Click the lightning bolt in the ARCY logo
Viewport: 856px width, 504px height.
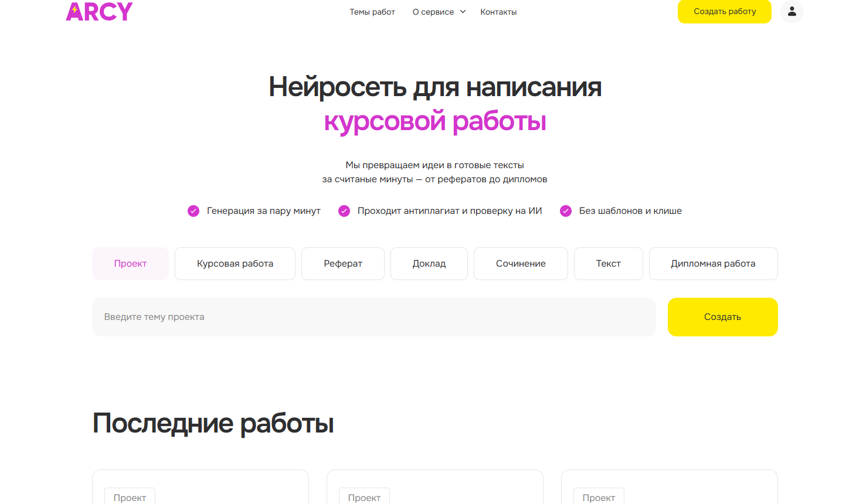point(75,10)
